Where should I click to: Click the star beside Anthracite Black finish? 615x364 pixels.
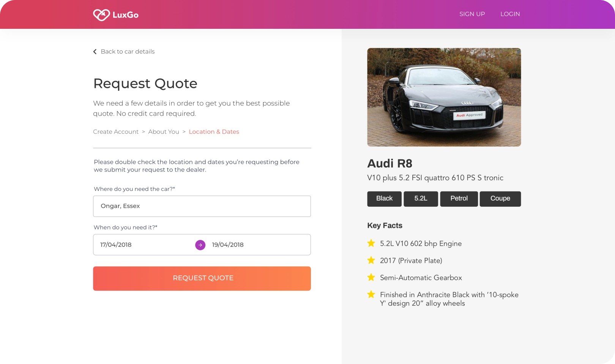371,295
